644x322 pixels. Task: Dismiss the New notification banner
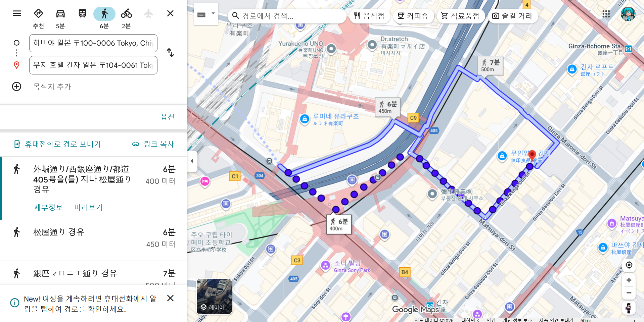point(170,298)
